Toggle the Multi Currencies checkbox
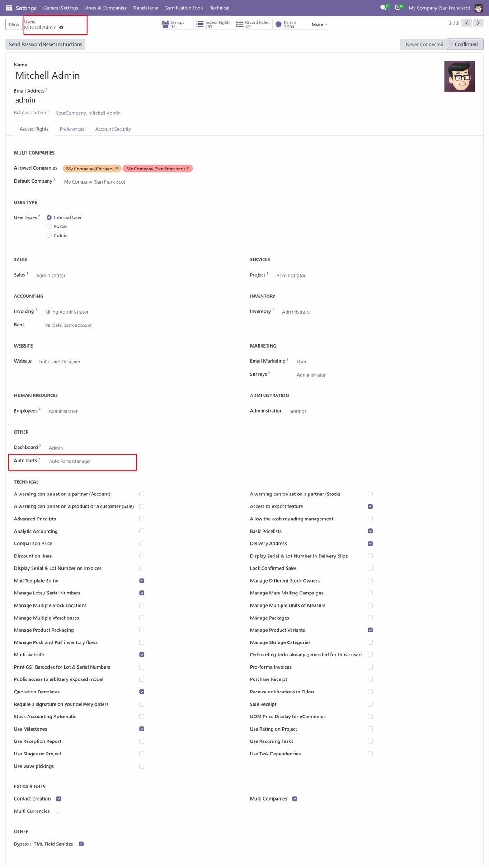 point(59,811)
